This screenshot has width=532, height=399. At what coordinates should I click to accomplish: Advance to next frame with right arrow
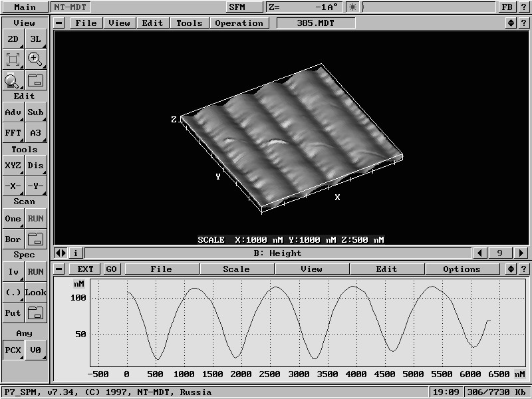coord(521,253)
